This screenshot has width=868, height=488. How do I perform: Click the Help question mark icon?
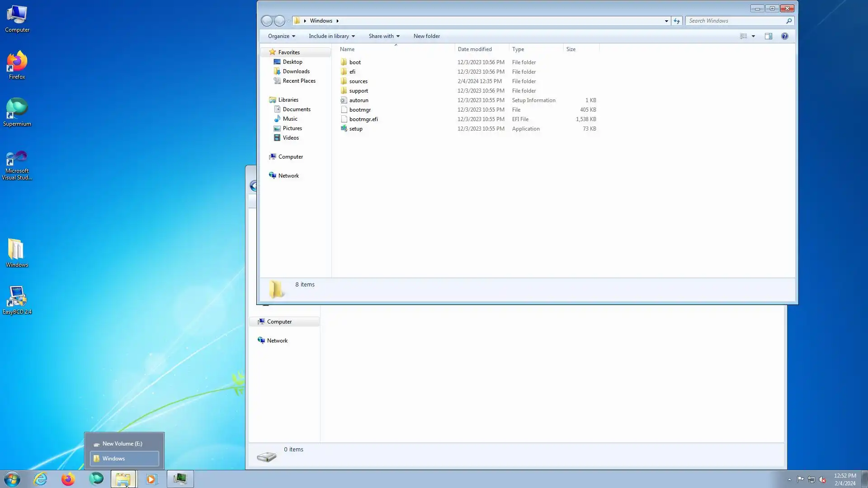[x=784, y=36]
